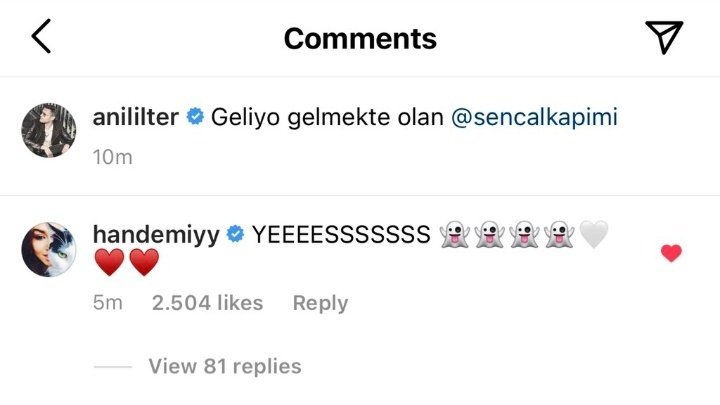Screen dimensions: 720x405
Task: Expand View 81 replies
Action: [x=224, y=366]
